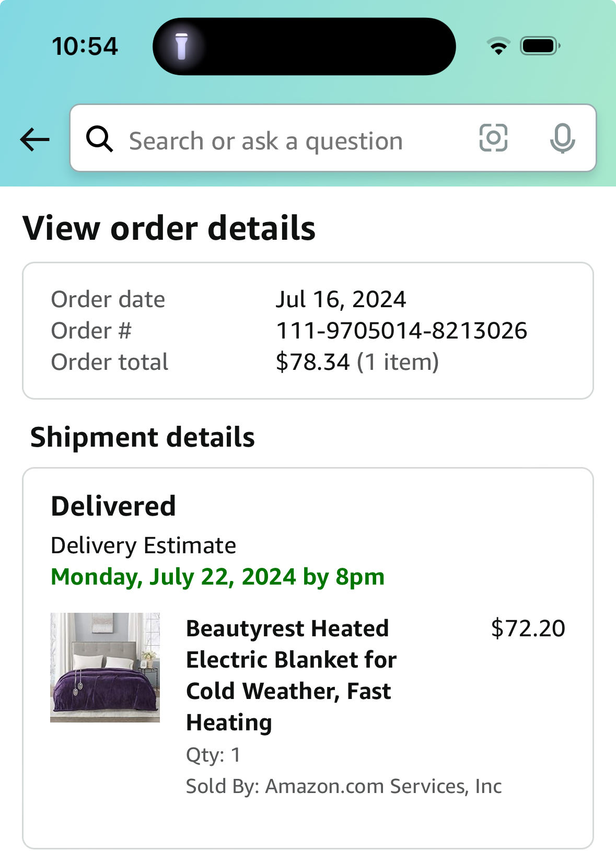Tap the status bar clock 10:54
The height and width of the screenshot is (851, 616).
(x=85, y=46)
